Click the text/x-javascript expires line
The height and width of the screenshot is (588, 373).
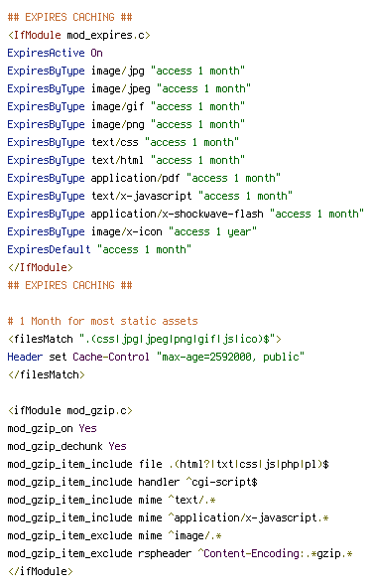[150, 196]
